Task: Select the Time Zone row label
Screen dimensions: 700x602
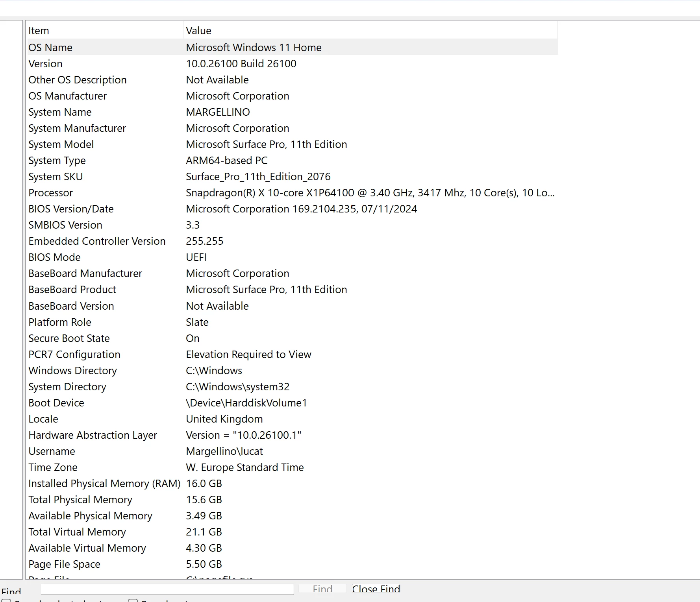Action: click(x=53, y=467)
